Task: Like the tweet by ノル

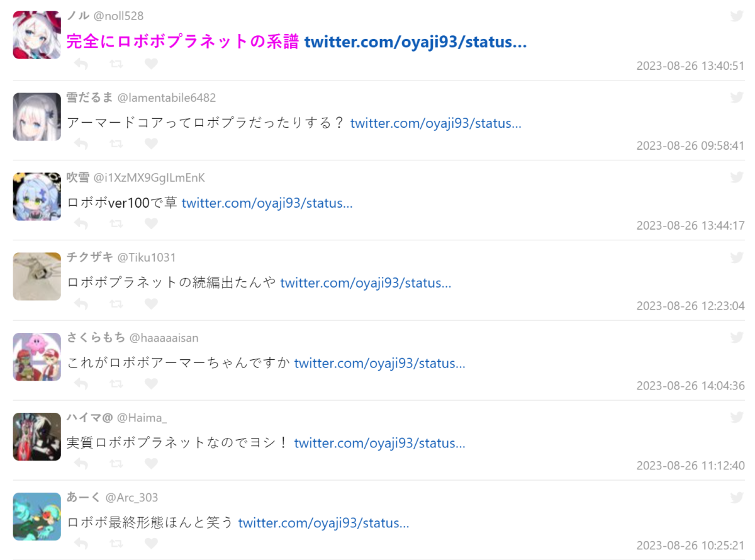Action: (x=151, y=64)
